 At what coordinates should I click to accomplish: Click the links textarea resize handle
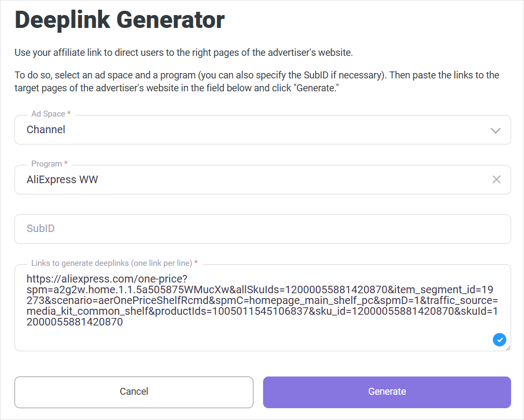tap(508, 348)
